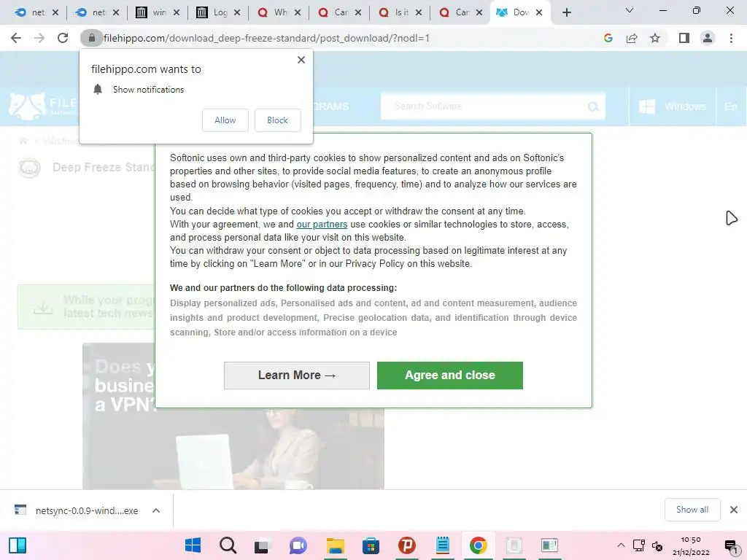This screenshot has height=560, width=747.
Task: Open Microsoft Store from taskbar
Action: coord(371,545)
